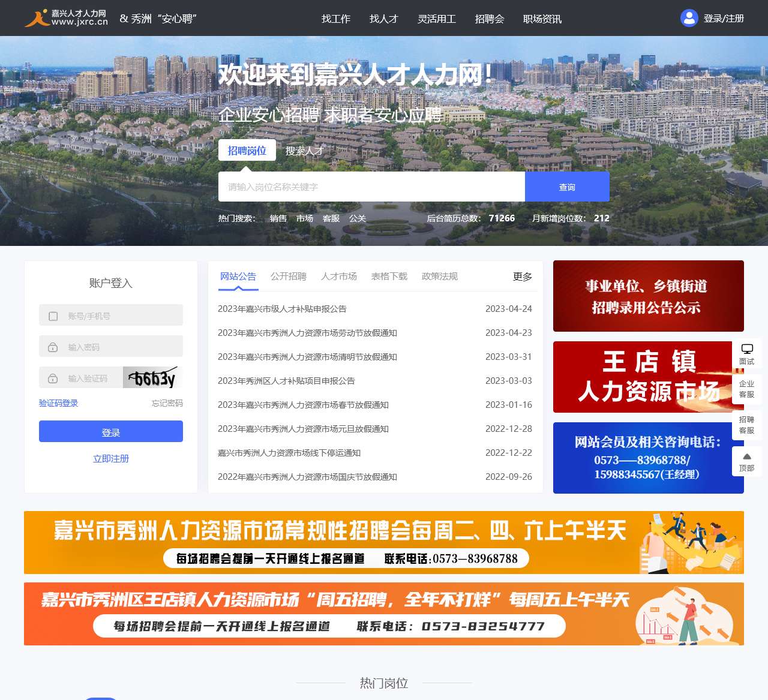Open the 找工作 navigation menu
768x700 pixels.
[335, 19]
